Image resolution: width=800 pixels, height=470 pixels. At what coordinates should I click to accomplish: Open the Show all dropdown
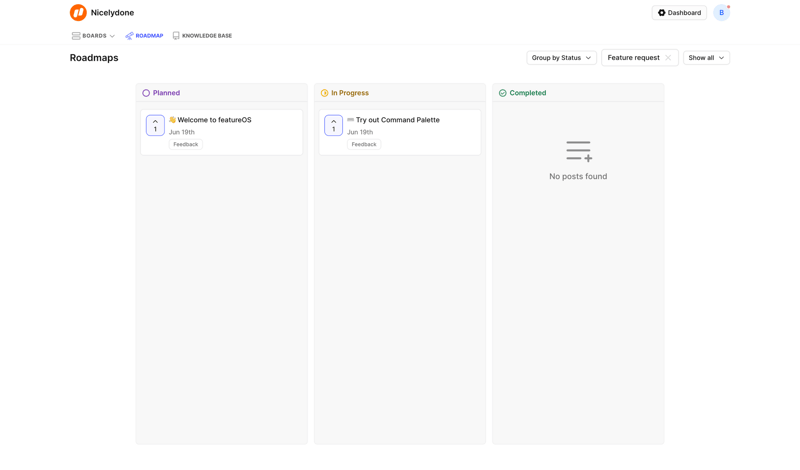pyautogui.click(x=706, y=58)
